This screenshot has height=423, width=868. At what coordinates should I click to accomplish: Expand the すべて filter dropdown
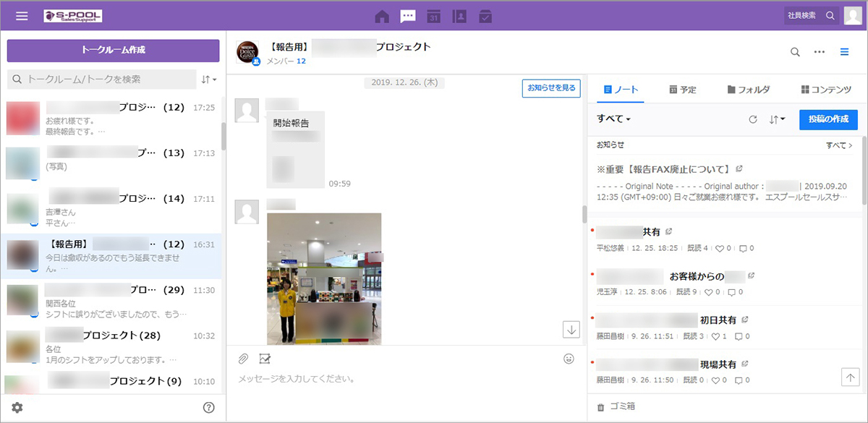(614, 119)
